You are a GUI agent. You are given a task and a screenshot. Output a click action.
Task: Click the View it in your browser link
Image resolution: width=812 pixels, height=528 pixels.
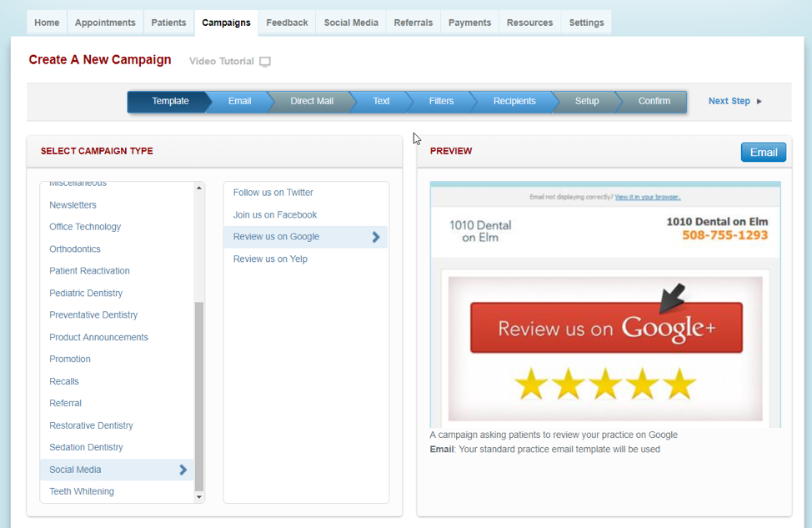click(x=647, y=197)
